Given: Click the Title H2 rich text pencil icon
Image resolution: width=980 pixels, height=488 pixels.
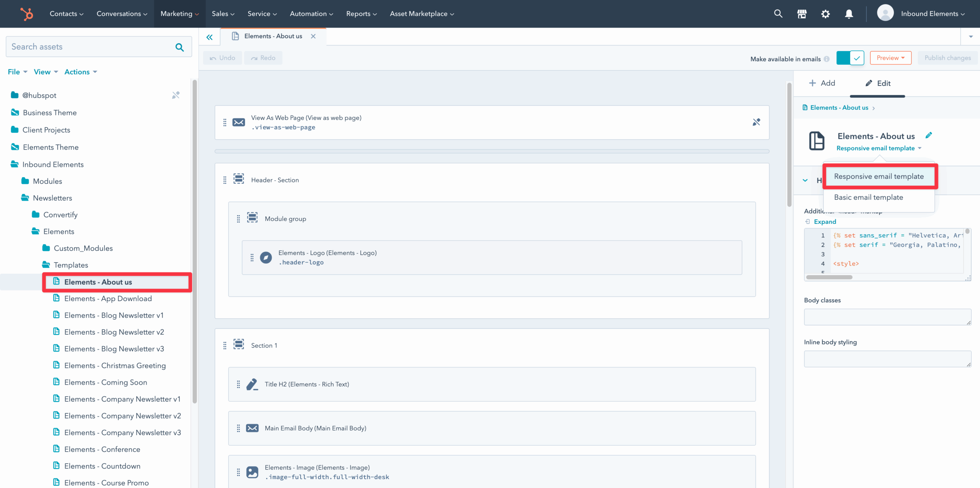Looking at the screenshot, I should 252,384.
